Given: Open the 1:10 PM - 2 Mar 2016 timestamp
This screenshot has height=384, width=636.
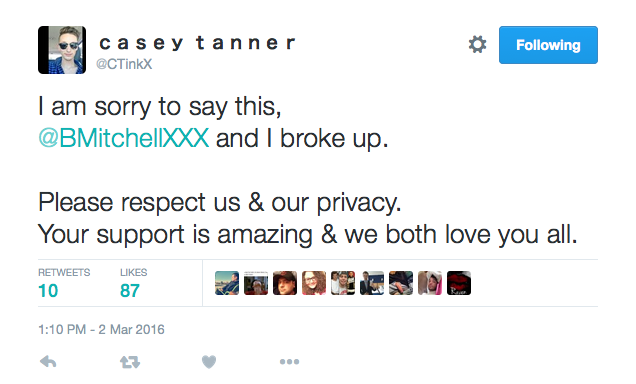Looking at the screenshot, I should [x=101, y=329].
